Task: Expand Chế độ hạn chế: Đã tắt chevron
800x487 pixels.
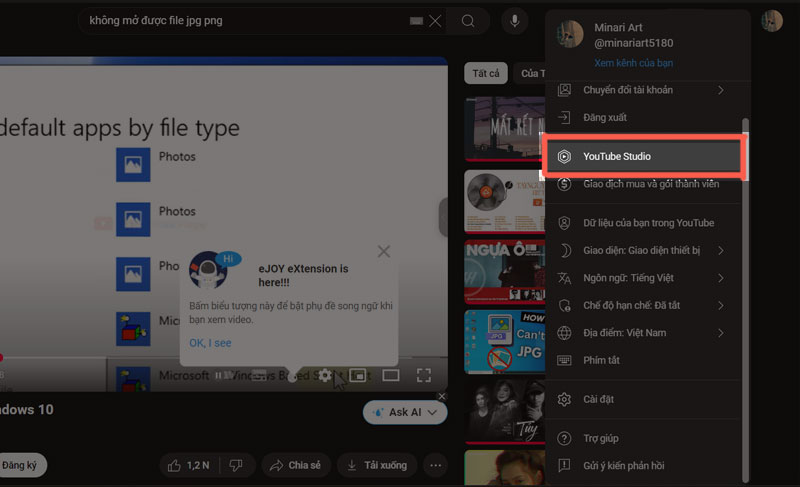Action: (720, 305)
